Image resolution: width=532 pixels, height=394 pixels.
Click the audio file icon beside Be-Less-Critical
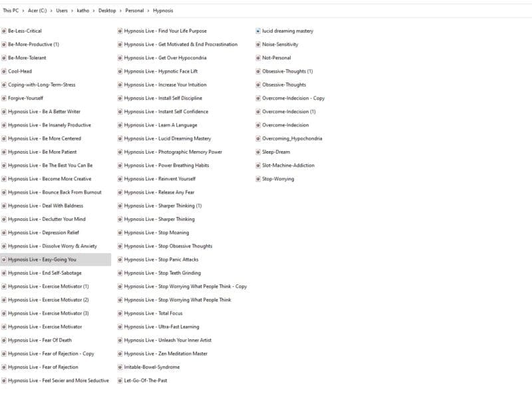[4, 31]
